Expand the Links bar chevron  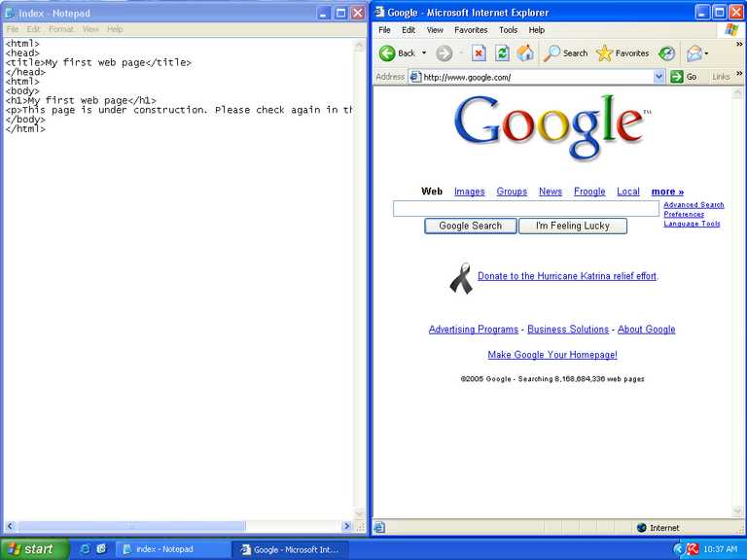click(739, 73)
